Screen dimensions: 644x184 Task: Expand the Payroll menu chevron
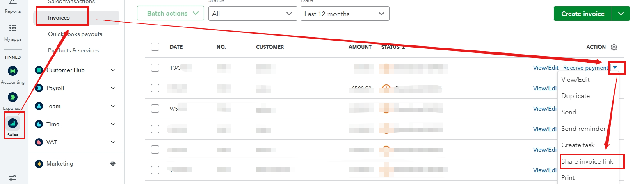point(113,88)
